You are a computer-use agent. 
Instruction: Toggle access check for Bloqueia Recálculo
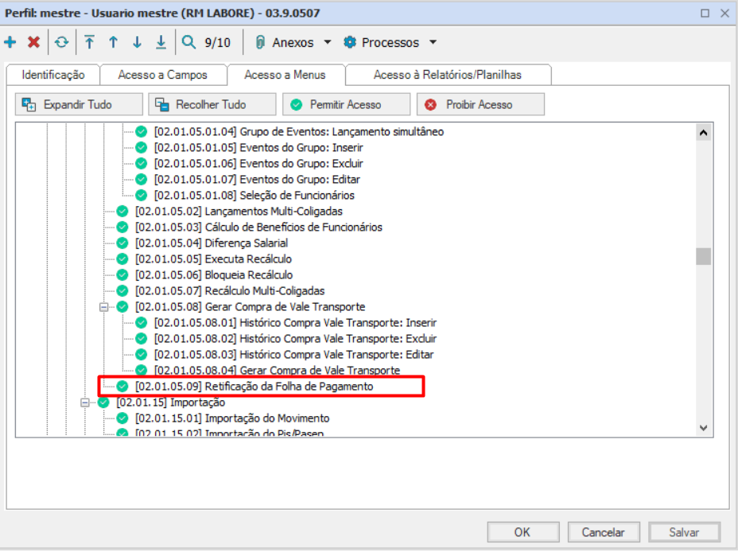click(122, 275)
